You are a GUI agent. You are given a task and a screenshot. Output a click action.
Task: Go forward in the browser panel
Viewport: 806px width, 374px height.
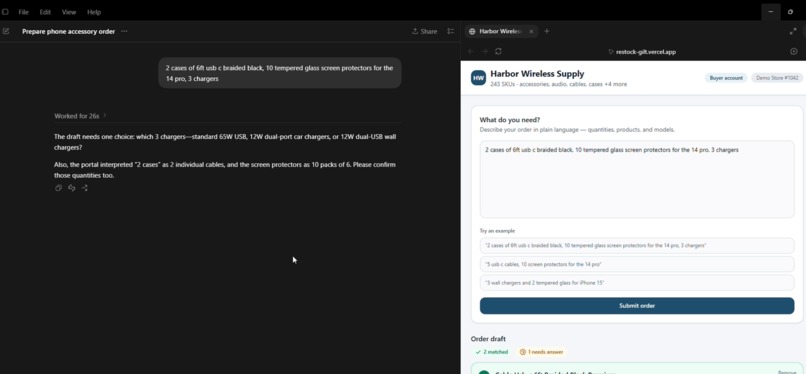tap(484, 51)
